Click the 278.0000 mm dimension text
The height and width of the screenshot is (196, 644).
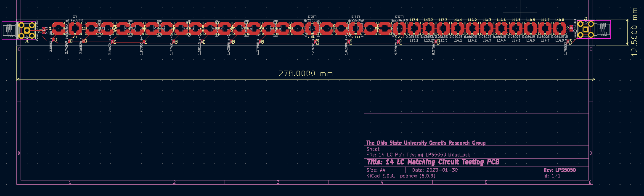coord(305,74)
